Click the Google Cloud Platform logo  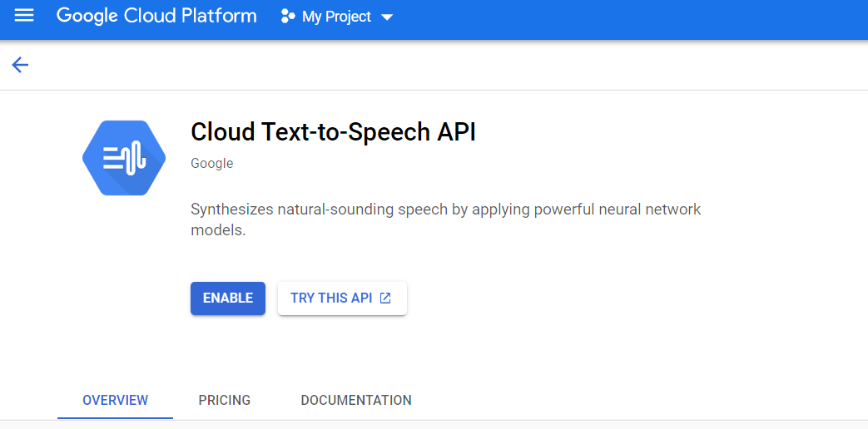click(156, 16)
